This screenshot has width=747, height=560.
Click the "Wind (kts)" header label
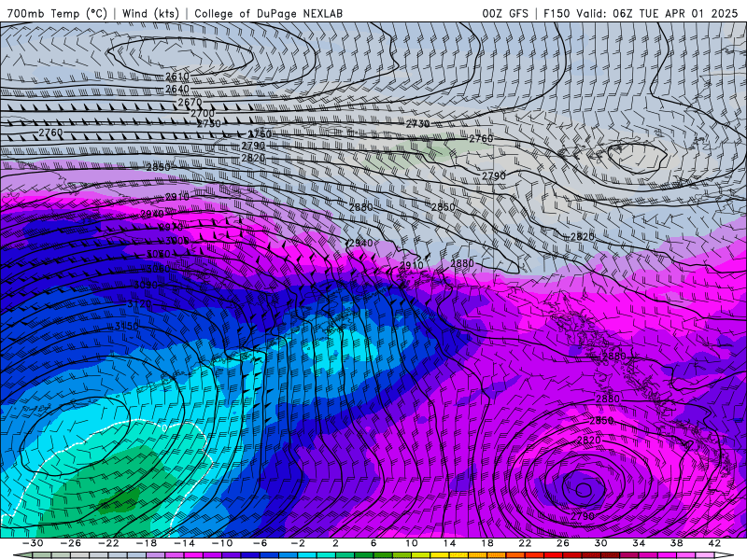pos(150,13)
